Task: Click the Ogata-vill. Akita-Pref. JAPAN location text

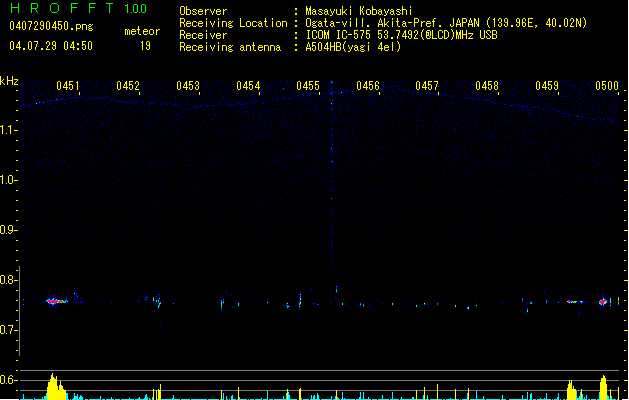Action: pyautogui.click(x=446, y=23)
